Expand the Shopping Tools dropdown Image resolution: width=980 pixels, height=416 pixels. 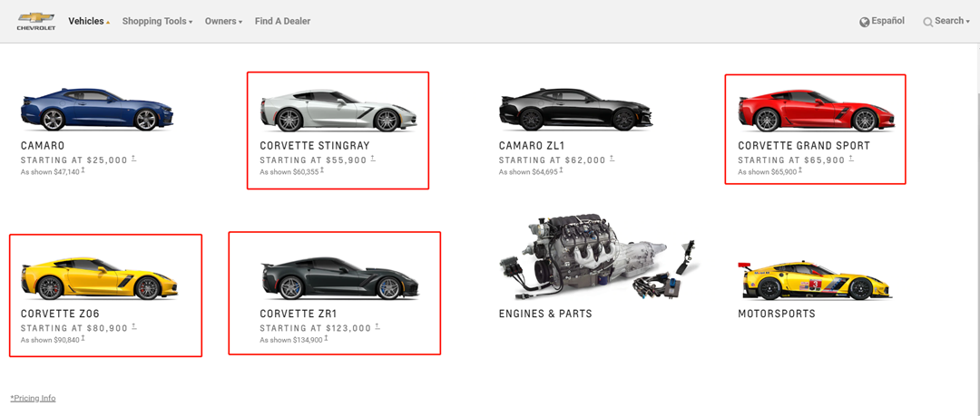[157, 21]
